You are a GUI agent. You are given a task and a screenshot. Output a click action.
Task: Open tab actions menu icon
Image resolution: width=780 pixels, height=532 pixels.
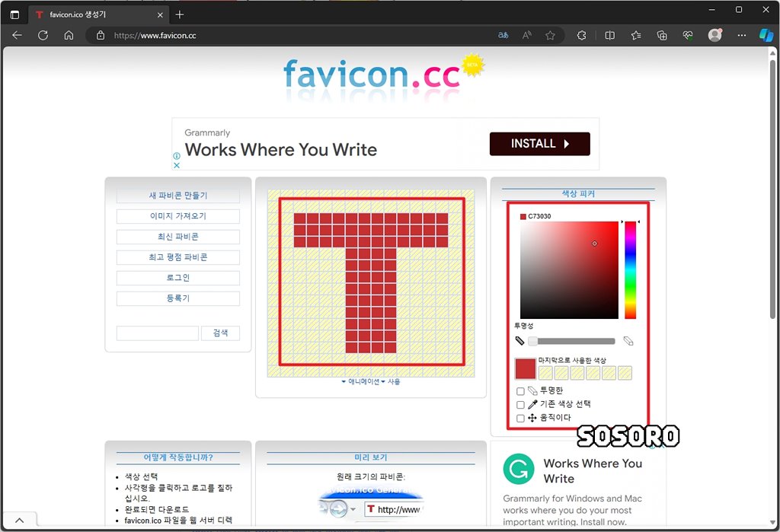tap(15, 14)
